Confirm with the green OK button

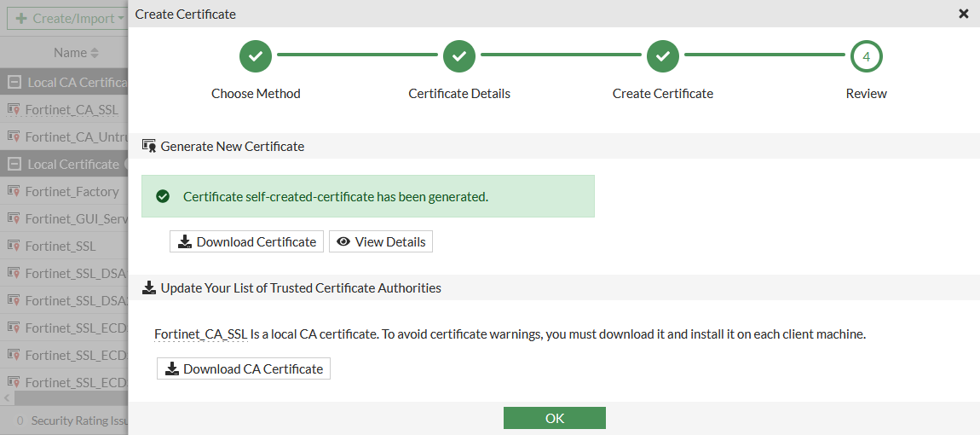(x=554, y=418)
